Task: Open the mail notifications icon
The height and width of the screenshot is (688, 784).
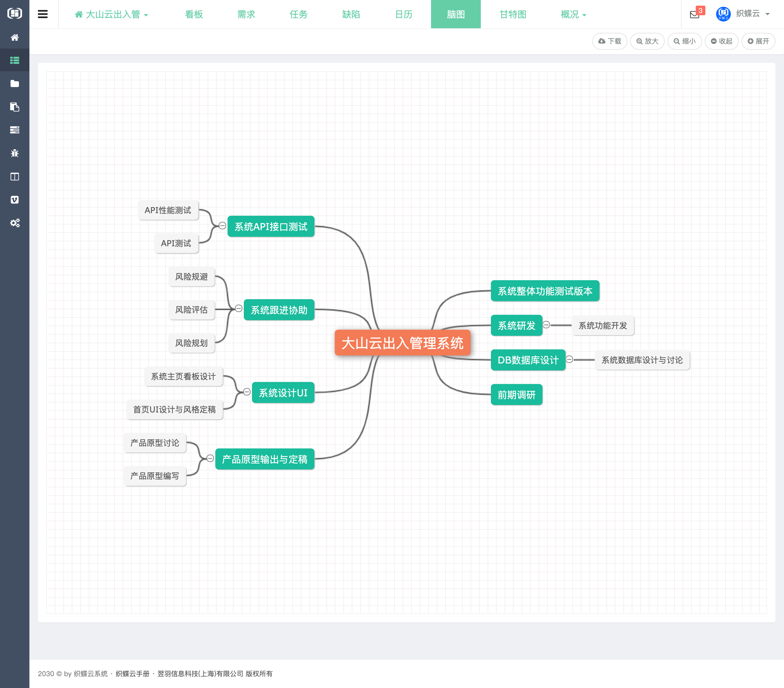Action: (694, 15)
